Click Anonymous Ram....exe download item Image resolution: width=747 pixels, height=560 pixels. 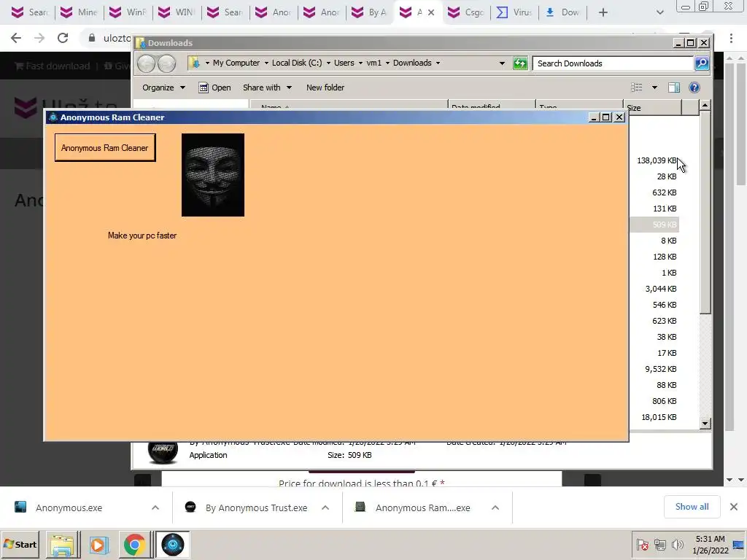(x=414, y=508)
